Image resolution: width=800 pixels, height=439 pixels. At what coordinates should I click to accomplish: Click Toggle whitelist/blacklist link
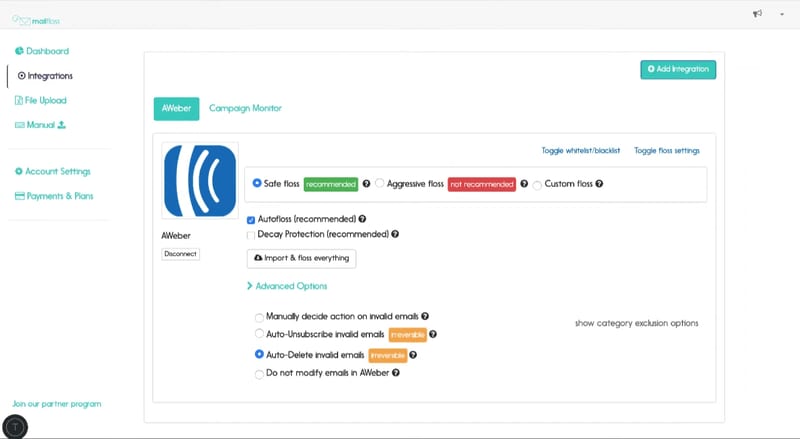click(x=581, y=151)
